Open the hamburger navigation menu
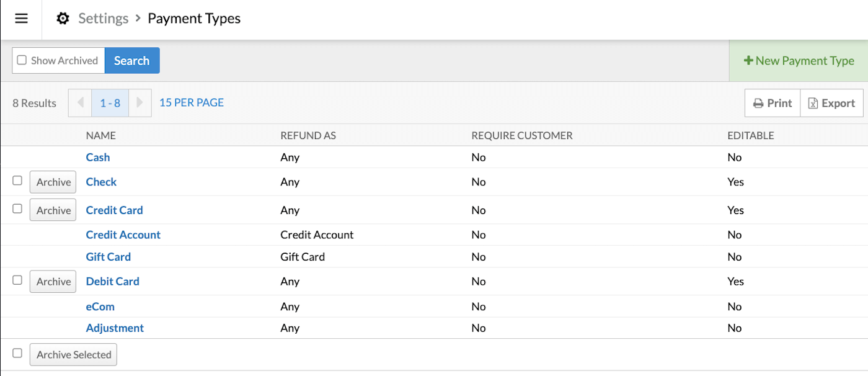The height and width of the screenshot is (376, 868). point(21,18)
